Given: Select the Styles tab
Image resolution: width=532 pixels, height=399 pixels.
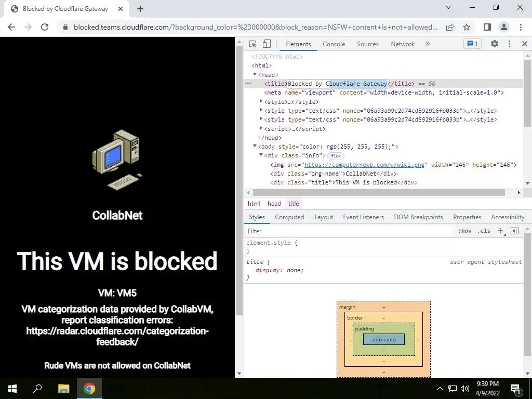Looking at the screenshot, I should click(257, 217).
